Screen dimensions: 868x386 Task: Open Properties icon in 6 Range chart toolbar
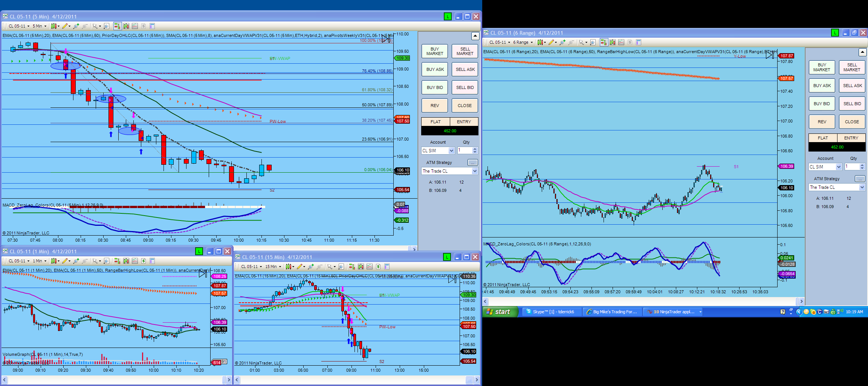click(638, 42)
